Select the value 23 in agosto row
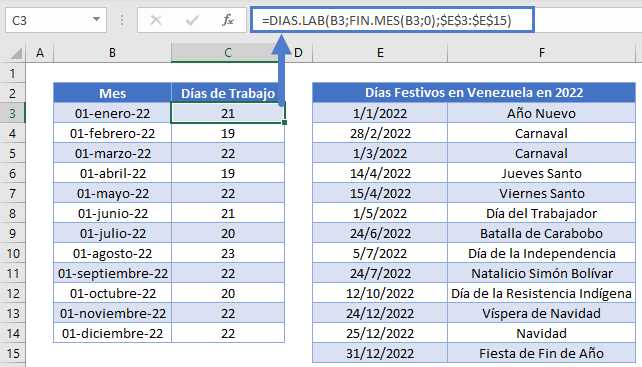 pyautogui.click(x=228, y=253)
